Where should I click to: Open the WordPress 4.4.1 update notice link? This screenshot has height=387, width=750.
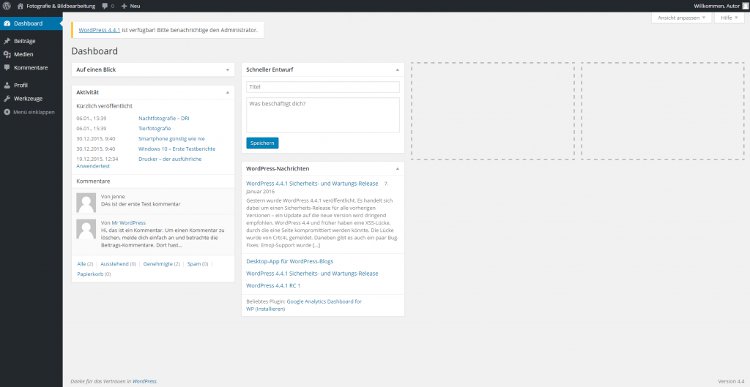[99, 30]
